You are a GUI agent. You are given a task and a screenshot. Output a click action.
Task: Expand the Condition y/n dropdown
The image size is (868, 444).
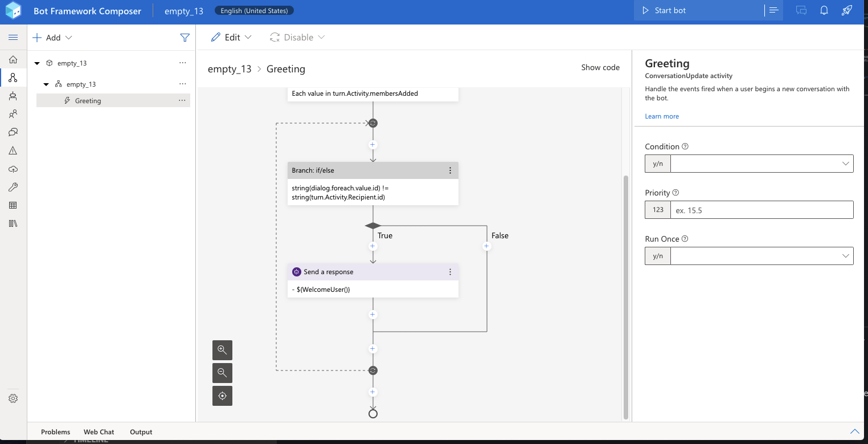point(845,164)
